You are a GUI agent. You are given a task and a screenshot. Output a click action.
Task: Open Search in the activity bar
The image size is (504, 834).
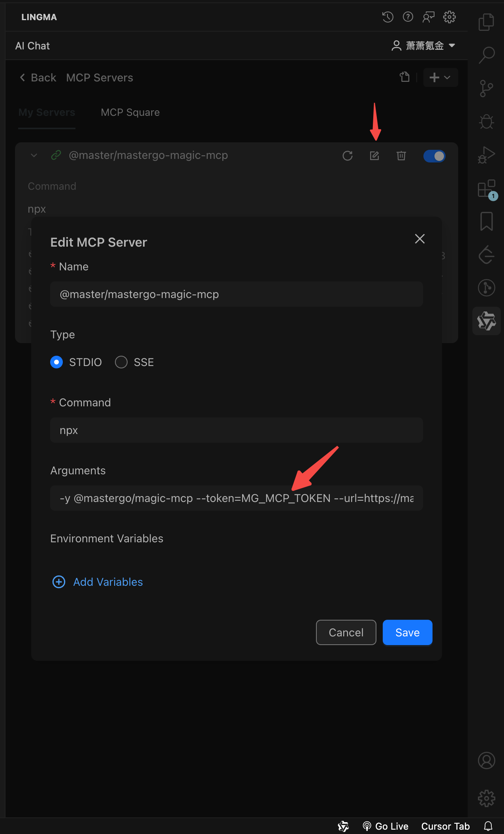[x=487, y=55]
